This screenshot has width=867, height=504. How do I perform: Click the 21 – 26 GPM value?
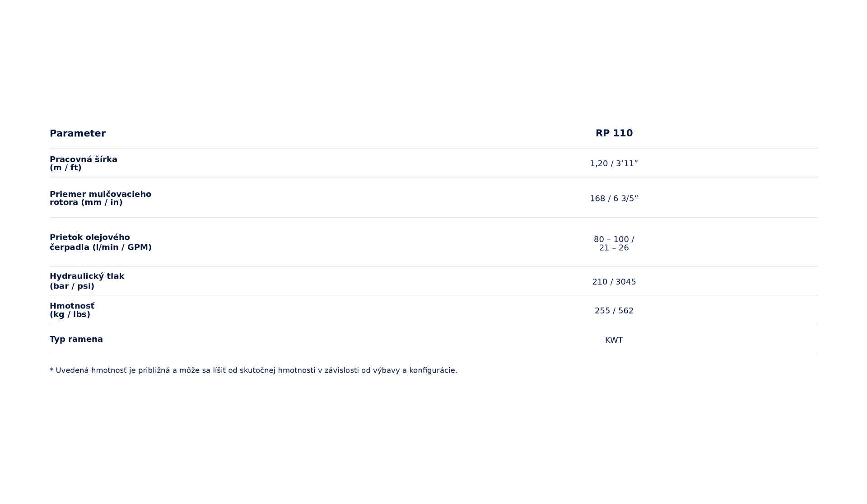tap(614, 248)
